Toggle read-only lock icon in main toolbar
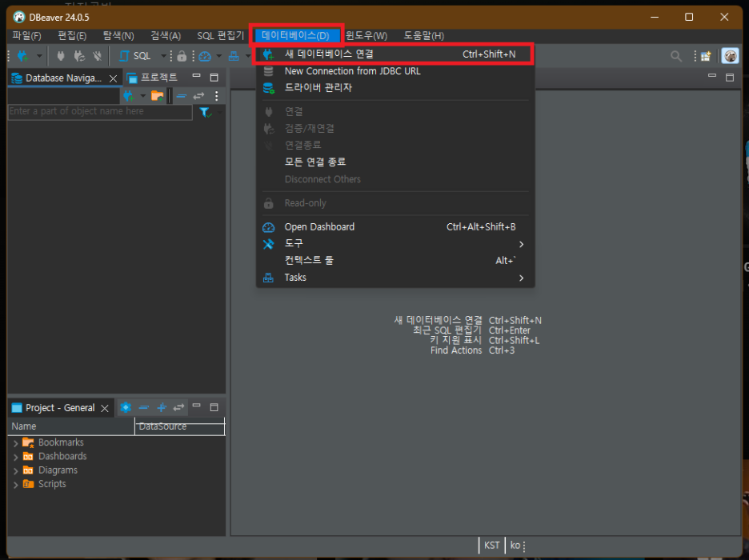This screenshot has height=560, width=749. [182, 56]
